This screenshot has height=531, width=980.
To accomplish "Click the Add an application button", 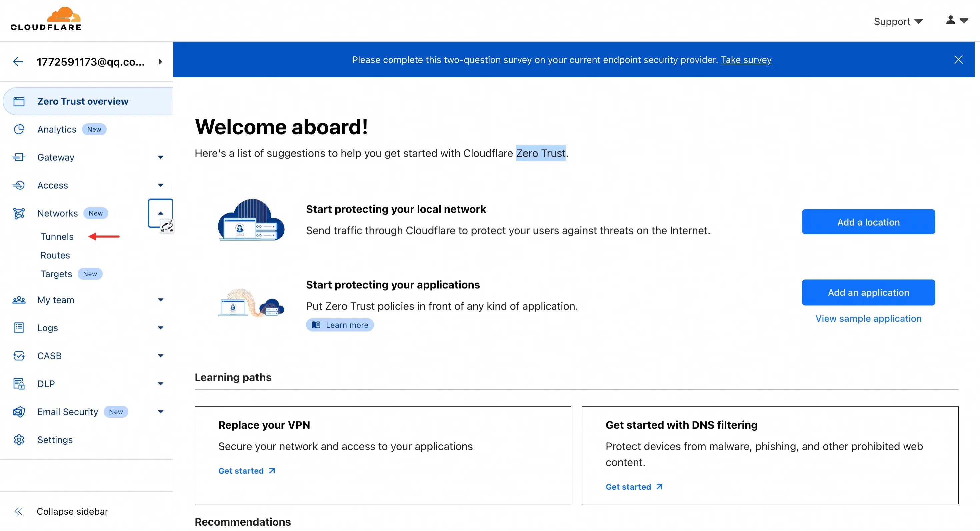I will click(x=868, y=292).
